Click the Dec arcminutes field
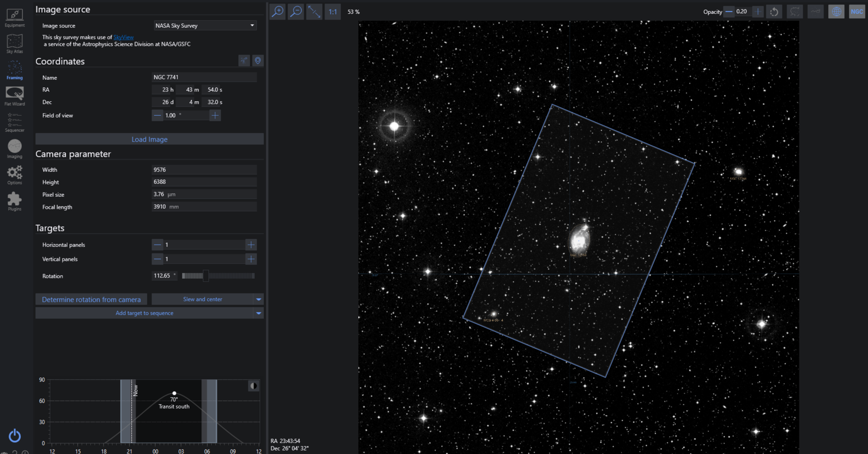Viewport: 868px width, 454px height. coord(188,102)
